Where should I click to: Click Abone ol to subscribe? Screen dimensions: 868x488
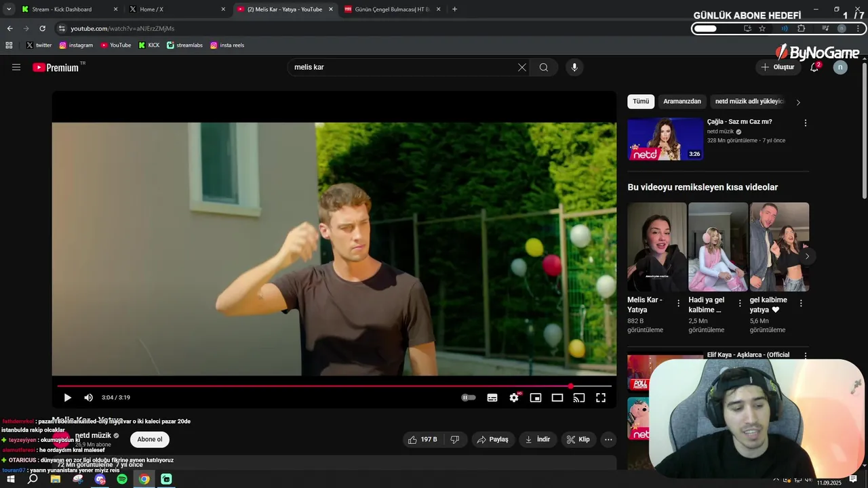pos(150,439)
